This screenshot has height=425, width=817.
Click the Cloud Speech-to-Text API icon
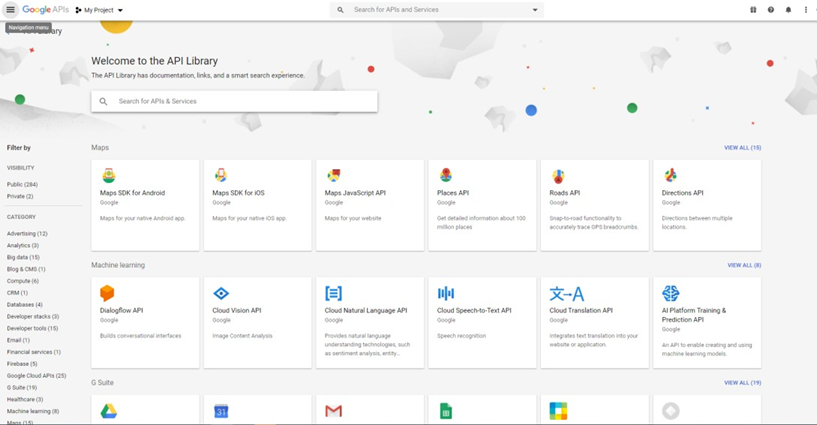tap(446, 293)
